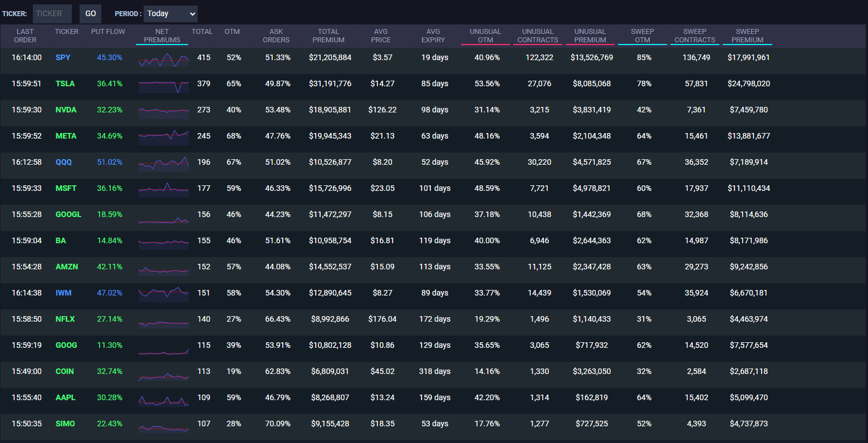Viewport: 868px width, 443px height.
Task: Select NVDA average price $126.22
Action: pyautogui.click(x=382, y=110)
